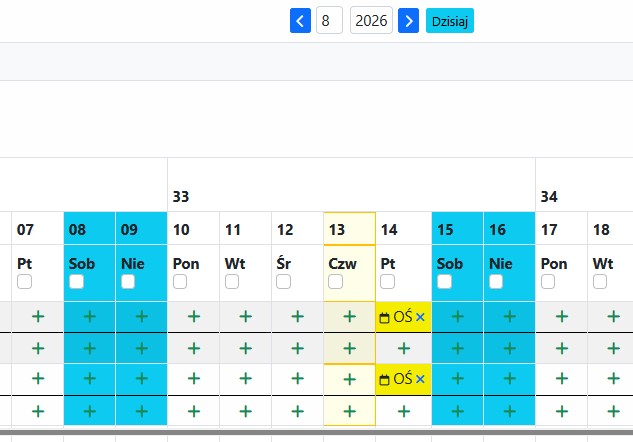This screenshot has height=442, width=633.
Task: Add entry on day 13 first row
Action: pos(350,316)
